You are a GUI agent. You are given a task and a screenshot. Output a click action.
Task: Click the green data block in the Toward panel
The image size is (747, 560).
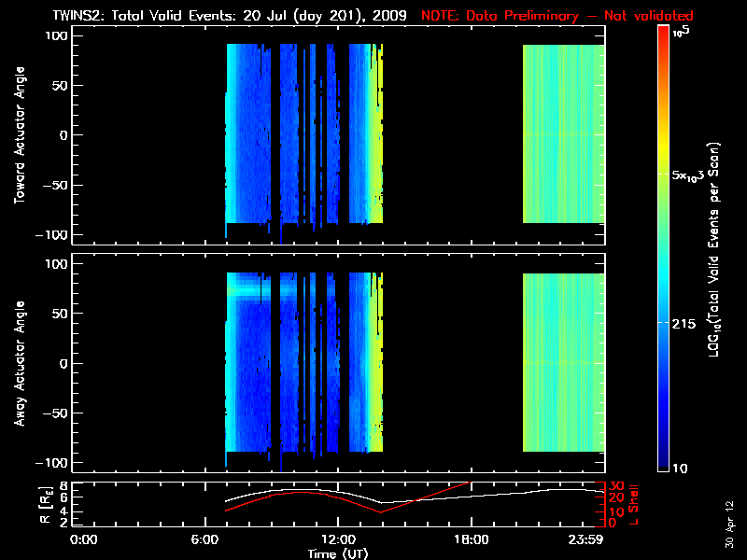pyautogui.click(x=563, y=133)
